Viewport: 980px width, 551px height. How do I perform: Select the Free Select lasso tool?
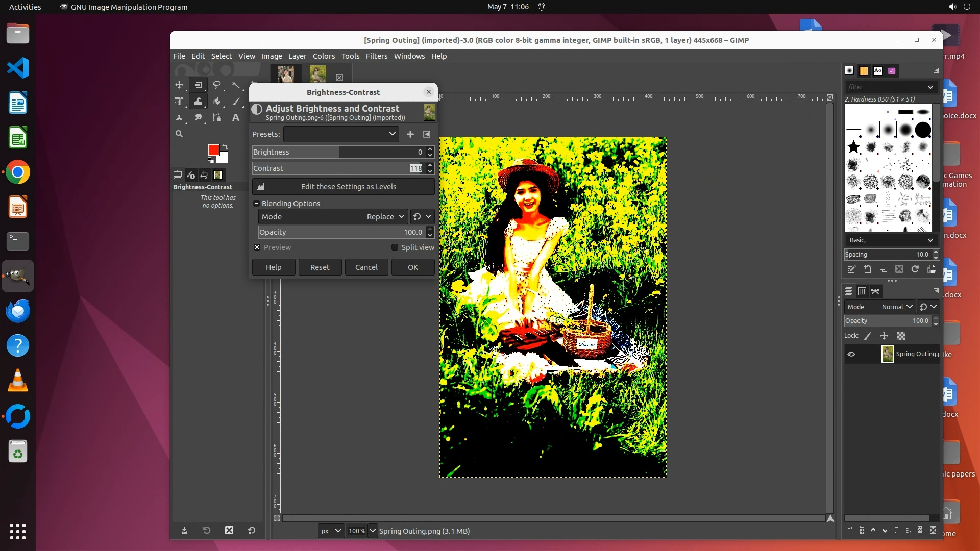(217, 85)
